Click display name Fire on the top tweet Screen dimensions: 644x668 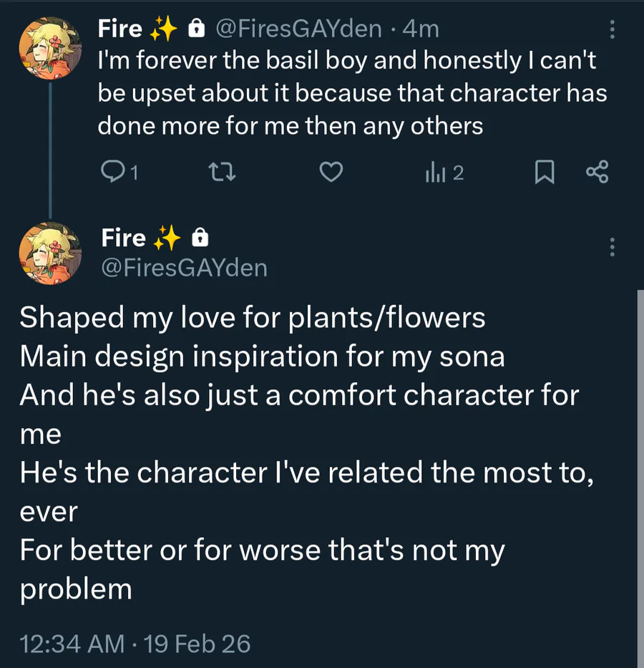coord(119,29)
